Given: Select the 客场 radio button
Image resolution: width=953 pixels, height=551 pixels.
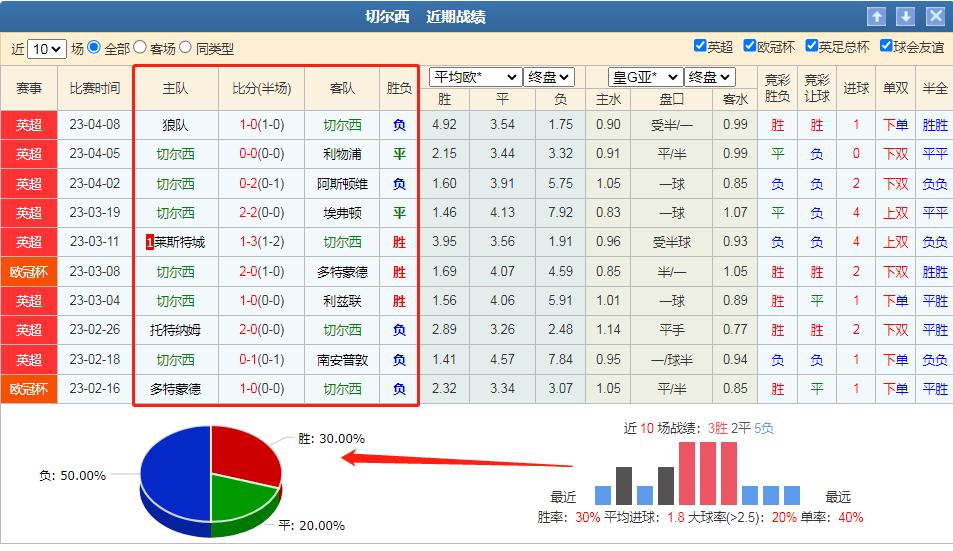Looking at the screenshot, I should pos(140,47).
